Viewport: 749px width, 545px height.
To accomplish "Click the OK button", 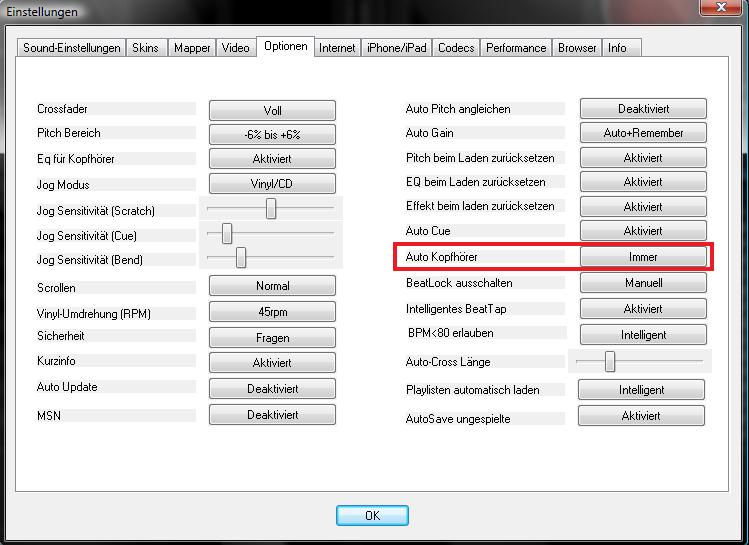I will [x=372, y=516].
